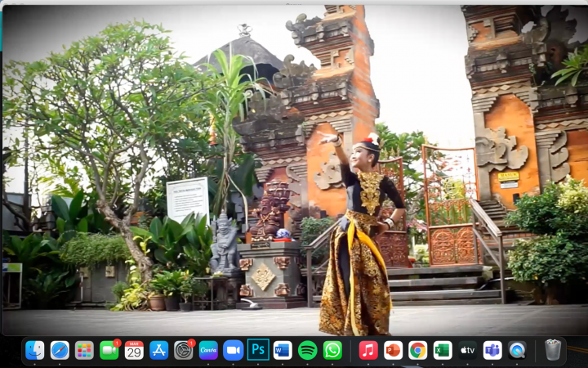Launch Safari browser in dock
Viewport: 588px width, 368px height.
[60, 350]
